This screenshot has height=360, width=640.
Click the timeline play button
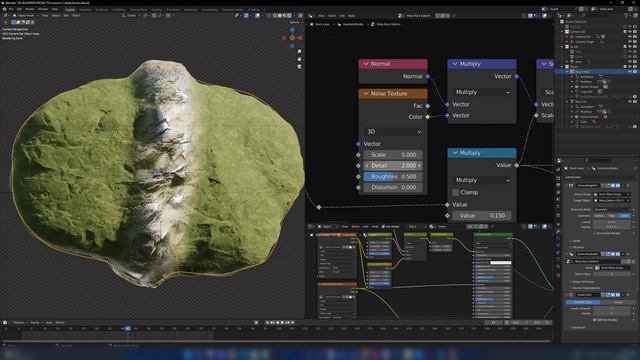point(282,322)
